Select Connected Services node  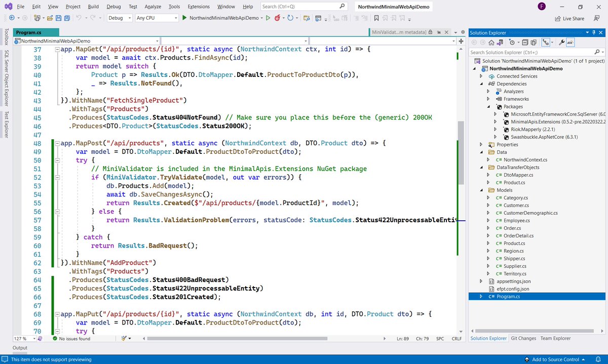[x=517, y=76]
